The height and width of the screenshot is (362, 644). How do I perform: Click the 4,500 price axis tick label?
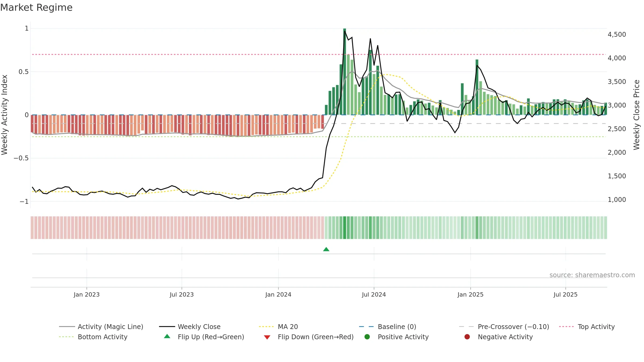[617, 35]
